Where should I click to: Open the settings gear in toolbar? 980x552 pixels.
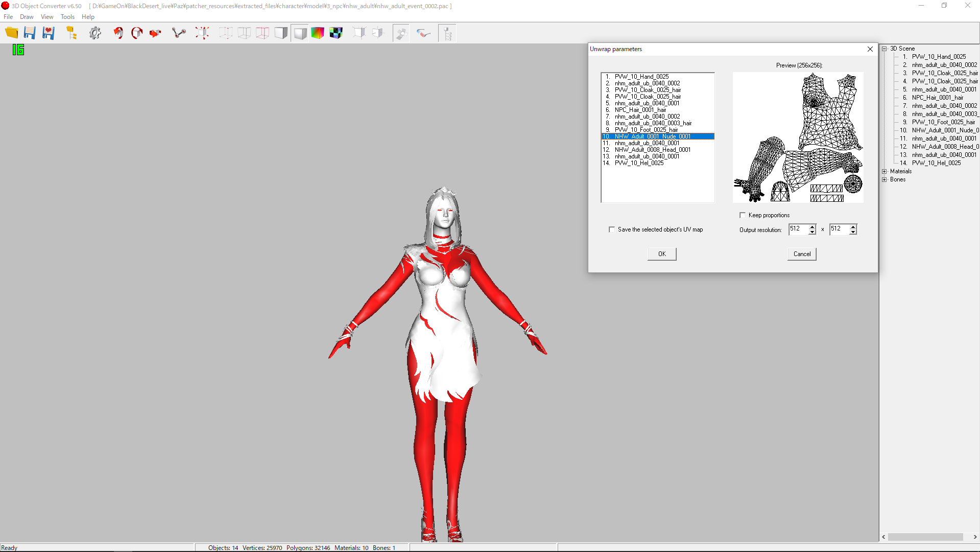click(95, 33)
